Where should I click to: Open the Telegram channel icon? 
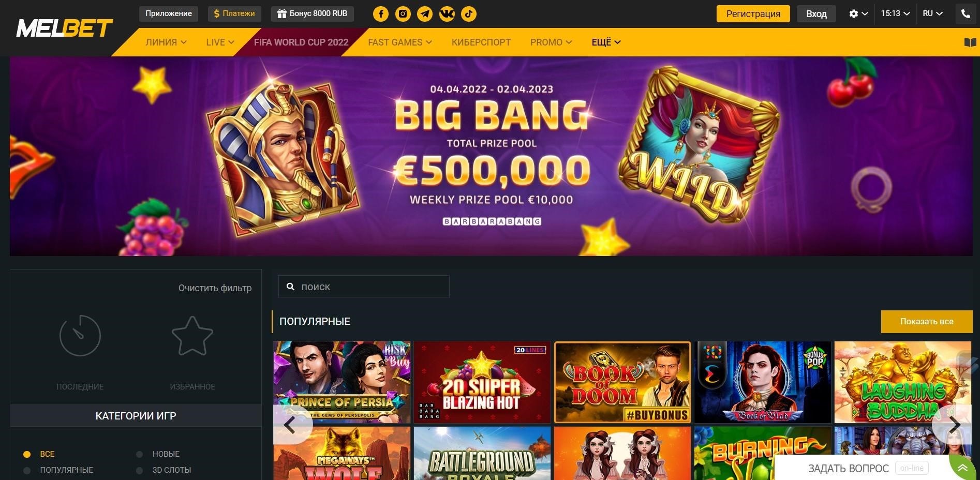[425, 14]
